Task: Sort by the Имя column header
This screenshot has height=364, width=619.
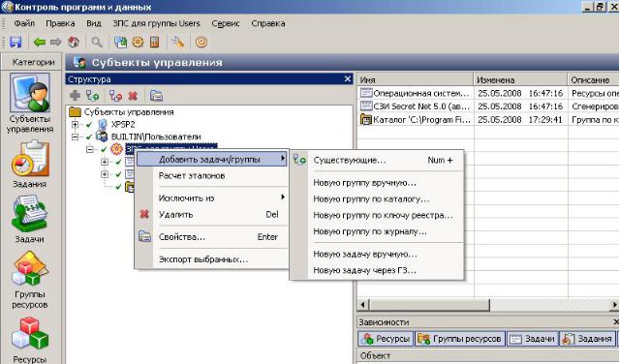Action: [x=415, y=79]
